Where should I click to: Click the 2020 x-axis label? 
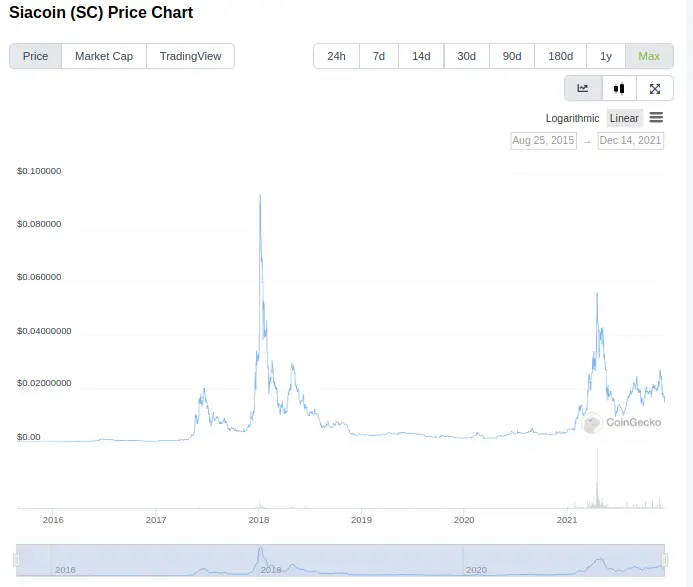pyautogui.click(x=464, y=520)
